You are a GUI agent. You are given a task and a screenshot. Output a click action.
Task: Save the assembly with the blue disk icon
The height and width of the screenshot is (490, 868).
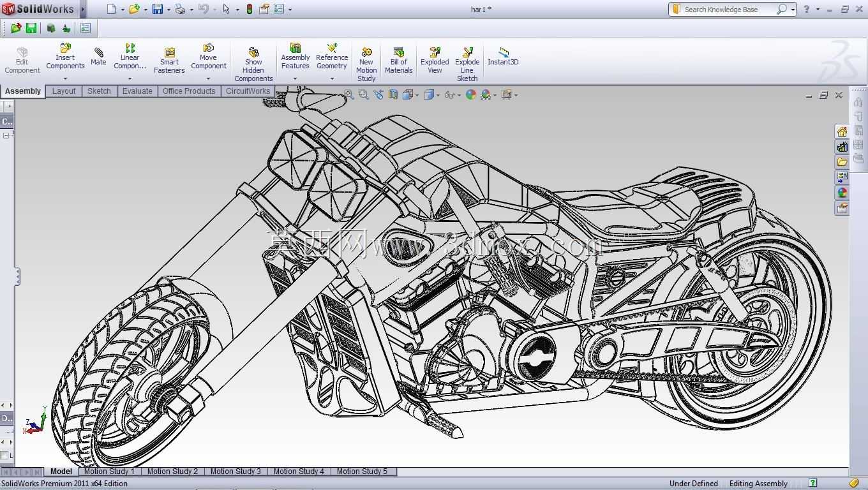pos(157,9)
